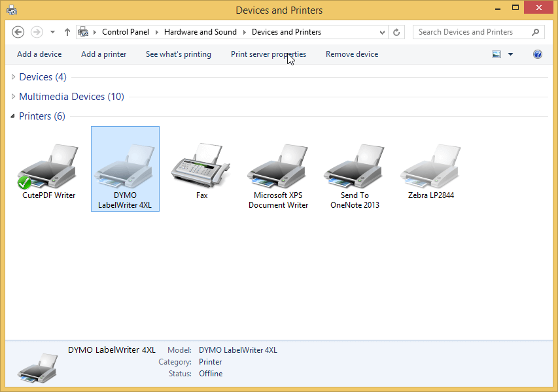The height and width of the screenshot is (392, 558).
Task: Click the Back navigation arrow
Action: pos(18,32)
